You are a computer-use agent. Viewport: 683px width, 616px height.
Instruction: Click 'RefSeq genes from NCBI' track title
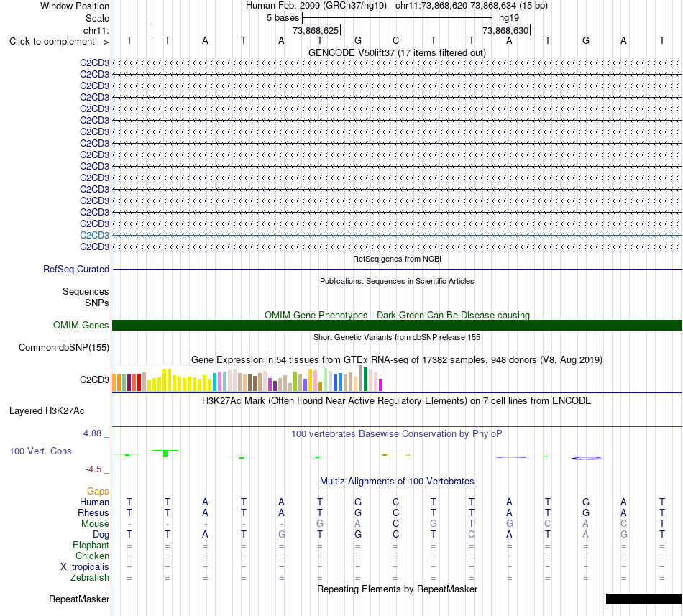coord(397,259)
